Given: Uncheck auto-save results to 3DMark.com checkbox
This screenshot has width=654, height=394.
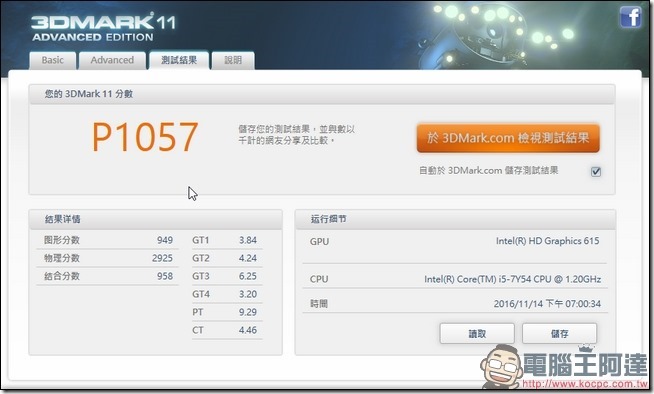Looking at the screenshot, I should (596, 171).
